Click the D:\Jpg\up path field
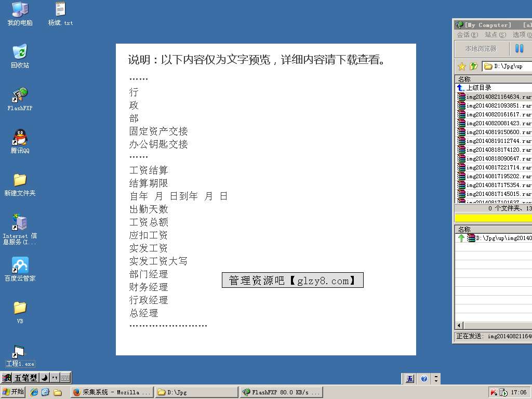The width and height of the screenshot is (532, 399). coord(507,66)
